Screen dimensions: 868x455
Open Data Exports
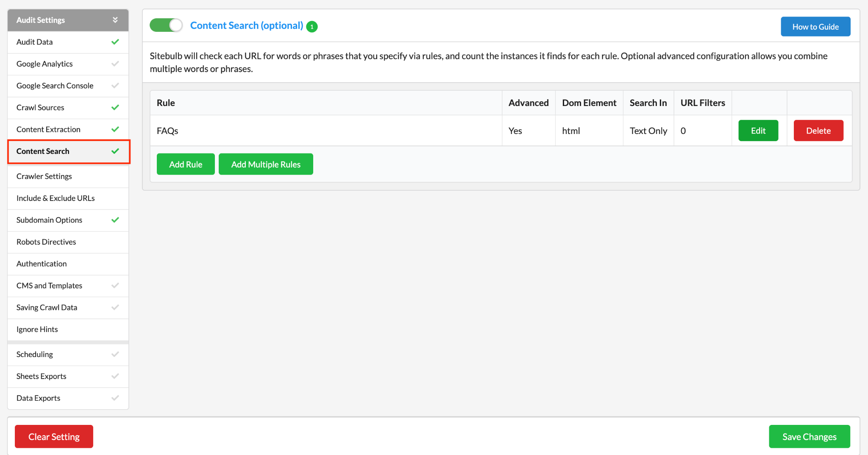click(x=68, y=398)
